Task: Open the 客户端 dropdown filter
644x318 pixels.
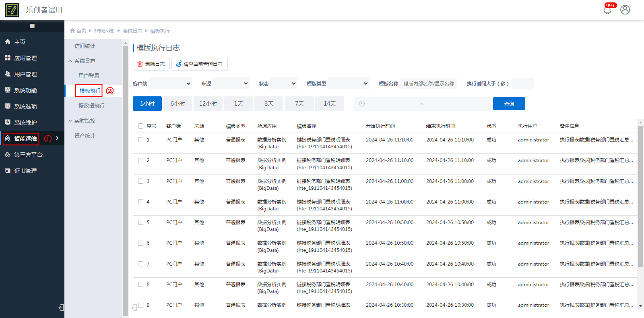Action: [171, 84]
